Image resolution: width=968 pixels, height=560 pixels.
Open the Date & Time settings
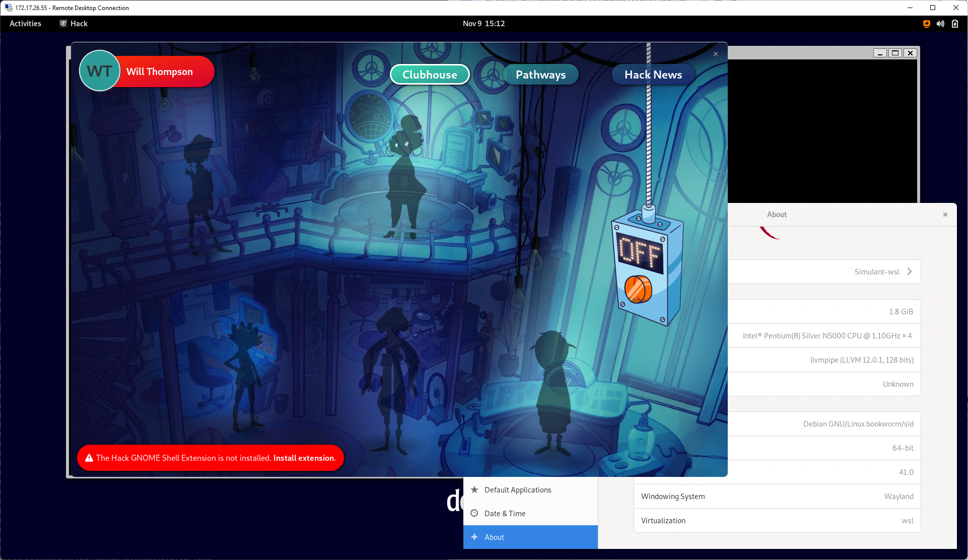[505, 513]
